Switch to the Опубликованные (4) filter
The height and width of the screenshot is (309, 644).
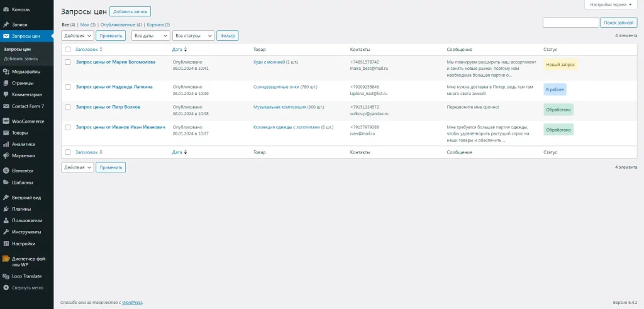click(121, 25)
